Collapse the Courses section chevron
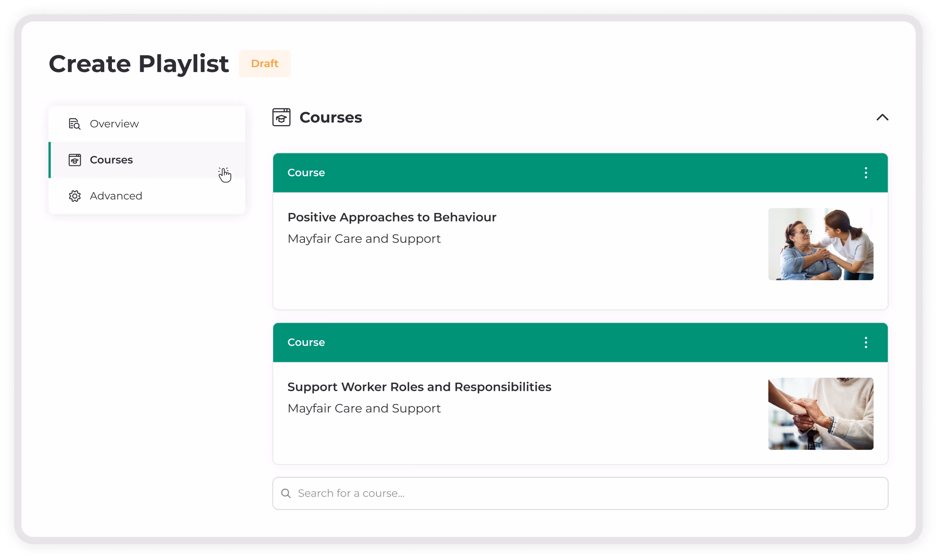Image resolution: width=939 pixels, height=560 pixels. click(x=882, y=117)
